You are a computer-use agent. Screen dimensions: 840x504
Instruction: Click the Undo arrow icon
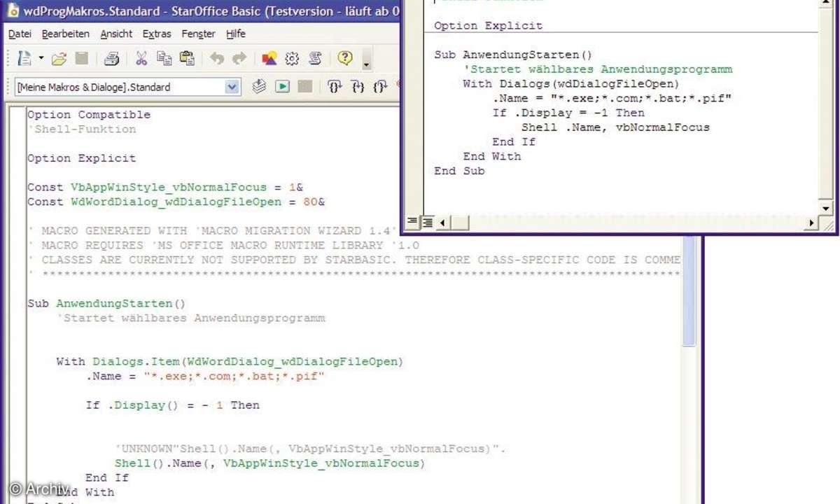coord(217,59)
